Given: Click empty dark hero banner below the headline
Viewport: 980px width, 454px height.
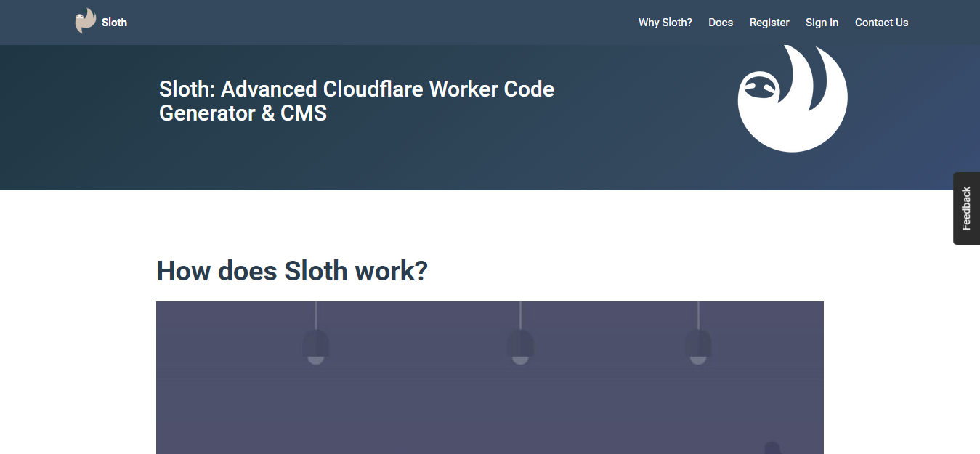Looking at the screenshot, I should [x=363, y=160].
